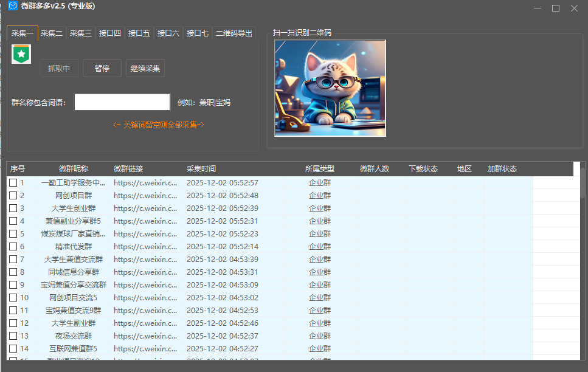The height and width of the screenshot is (372, 588).
Task: Click the 抓取中 button
Action: click(59, 69)
